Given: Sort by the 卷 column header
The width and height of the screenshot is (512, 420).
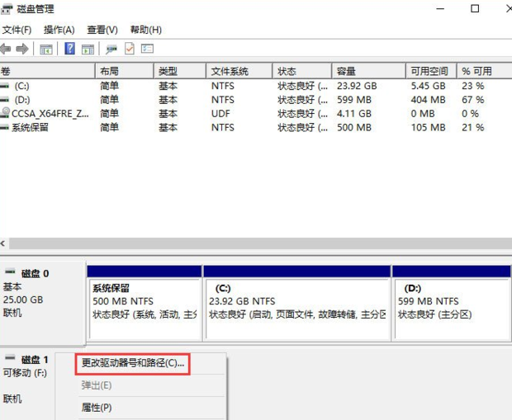Looking at the screenshot, I should (48, 71).
